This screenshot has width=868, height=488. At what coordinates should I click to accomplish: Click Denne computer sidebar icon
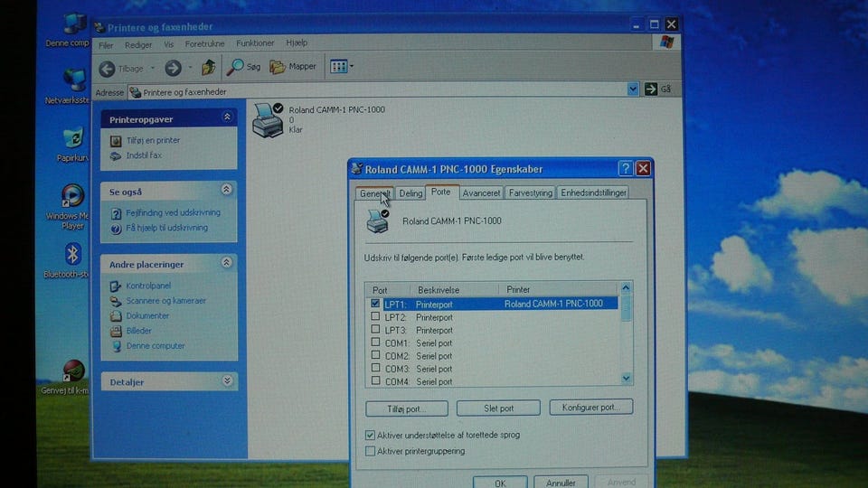click(117, 346)
